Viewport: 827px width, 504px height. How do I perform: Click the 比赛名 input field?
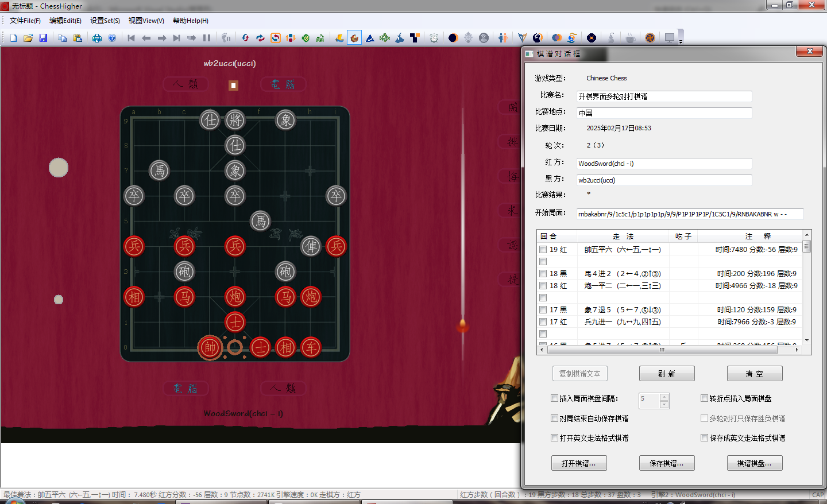coord(664,96)
